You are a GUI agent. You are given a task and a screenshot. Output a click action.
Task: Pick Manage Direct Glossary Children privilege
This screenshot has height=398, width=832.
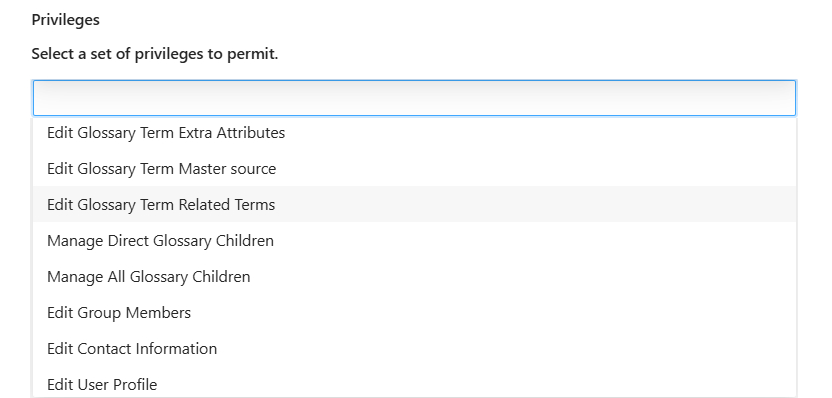414,240
